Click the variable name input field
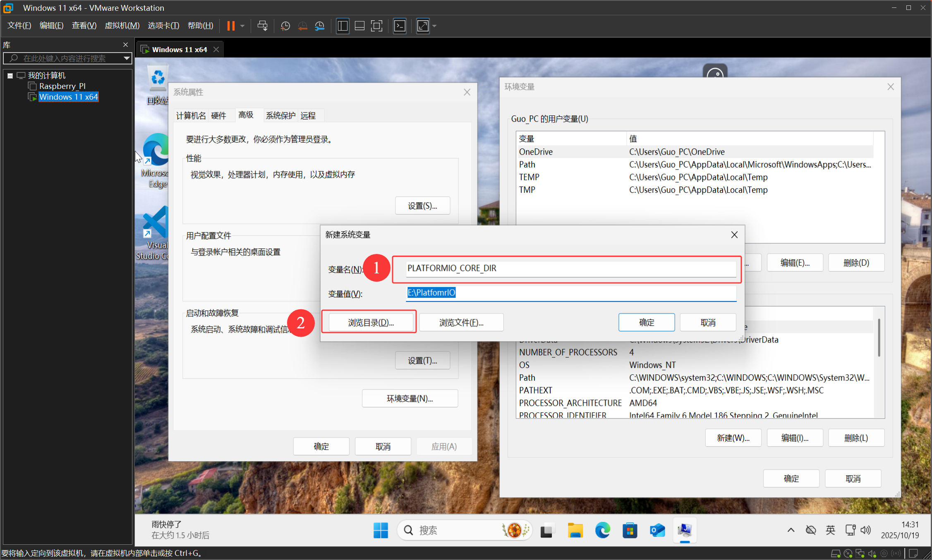932x560 pixels. tap(571, 268)
